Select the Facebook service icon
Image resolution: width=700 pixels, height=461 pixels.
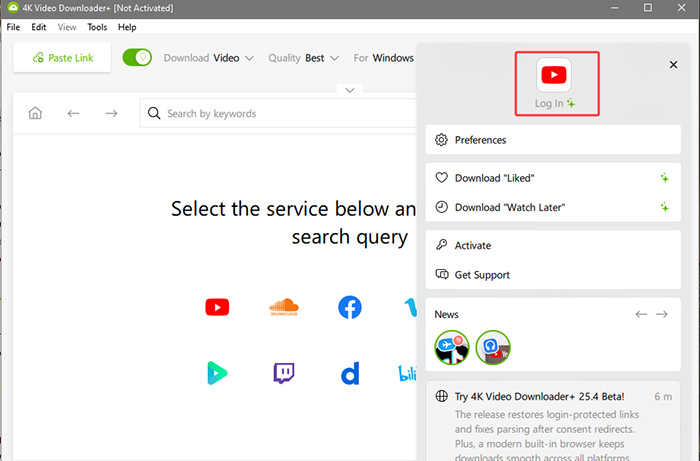350,307
